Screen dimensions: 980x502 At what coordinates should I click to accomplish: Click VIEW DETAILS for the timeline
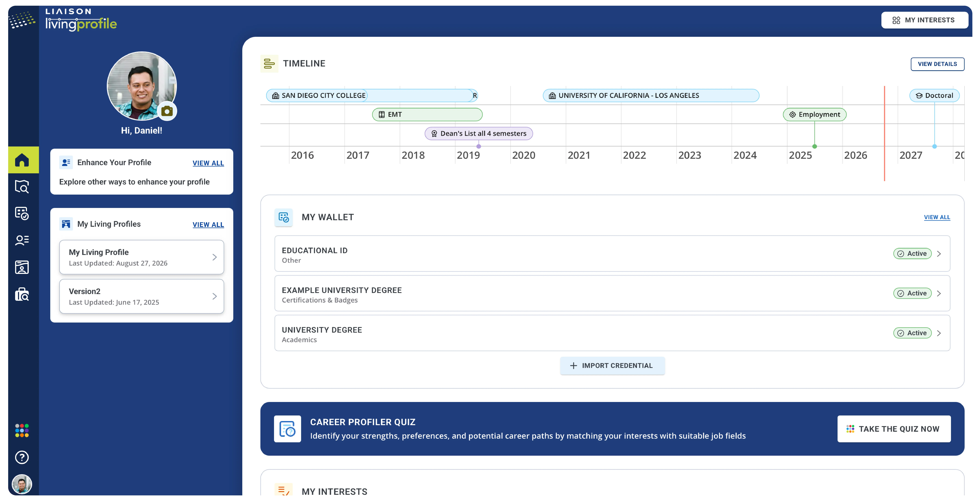point(937,64)
